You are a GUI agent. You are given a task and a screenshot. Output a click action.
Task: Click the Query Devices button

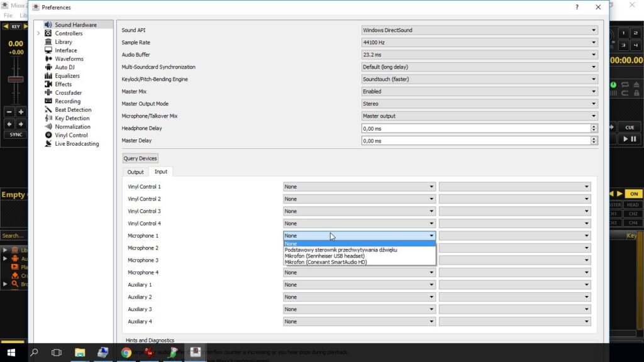(x=140, y=158)
